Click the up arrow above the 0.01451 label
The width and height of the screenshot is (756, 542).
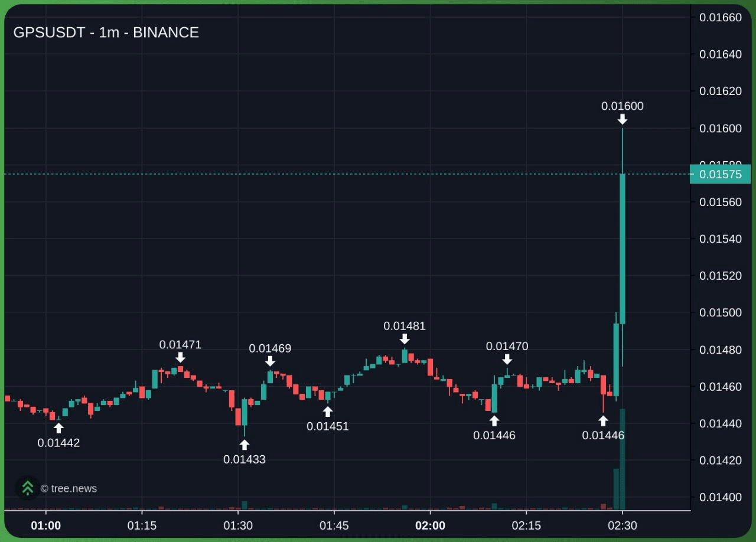pos(328,412)
